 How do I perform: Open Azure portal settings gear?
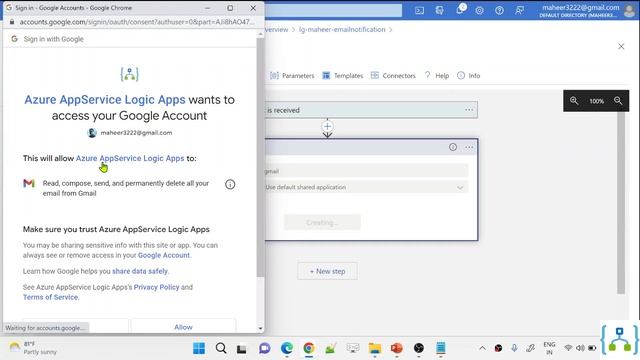click(x=480, y=10)
